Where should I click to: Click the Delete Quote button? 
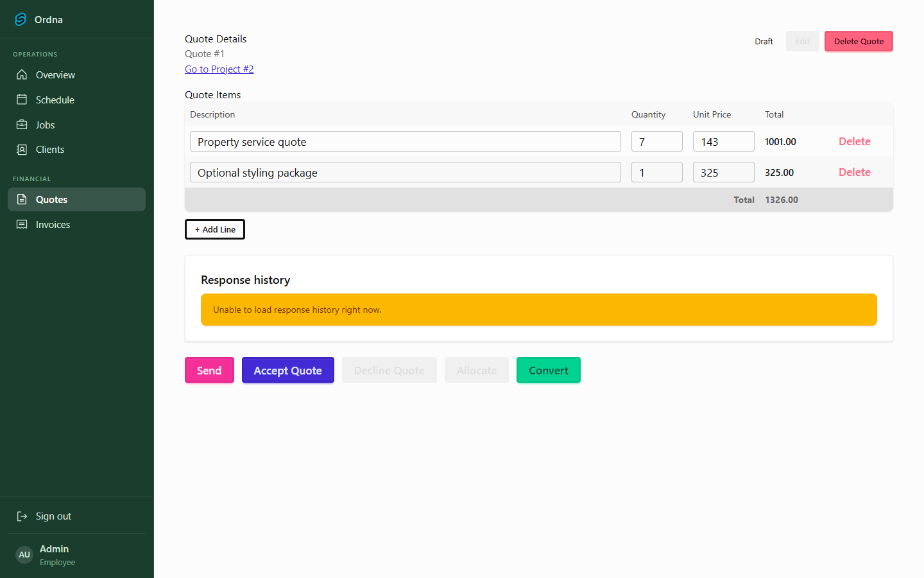click(x=859, y=41)
